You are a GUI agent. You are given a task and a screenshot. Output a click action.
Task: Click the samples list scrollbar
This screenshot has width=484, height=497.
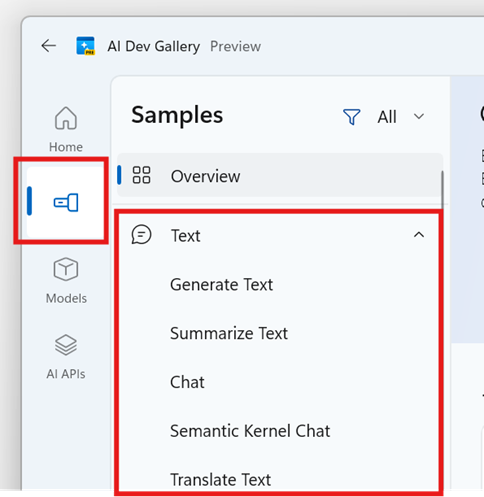click(x=443, y=190)
